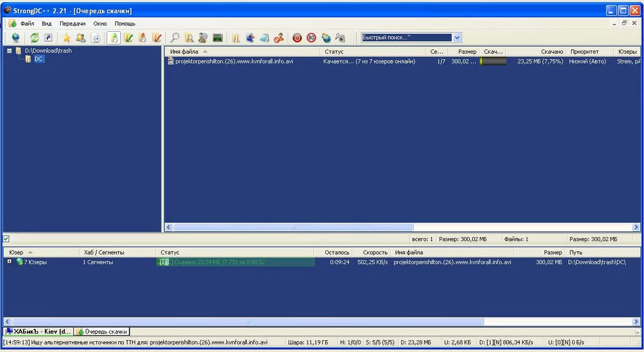The height and width of the screenshot is (352, 644).
Task: Select the DC folder in the tree
Action: [39, 59]
